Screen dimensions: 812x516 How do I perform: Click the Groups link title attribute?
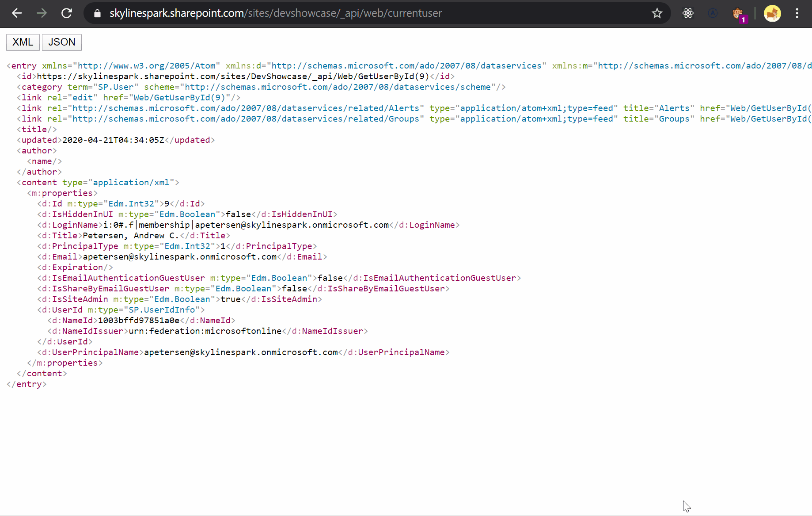[659, 119]
